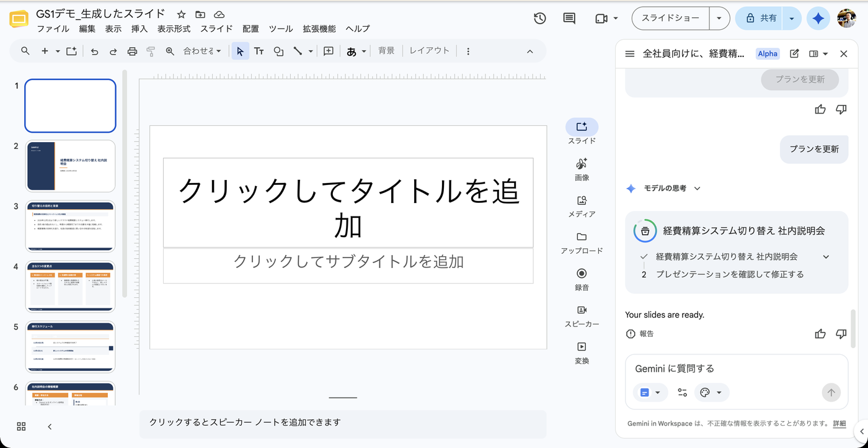Select the text box tool
Viewport: 868px width, 448px height.
(259, 51)
